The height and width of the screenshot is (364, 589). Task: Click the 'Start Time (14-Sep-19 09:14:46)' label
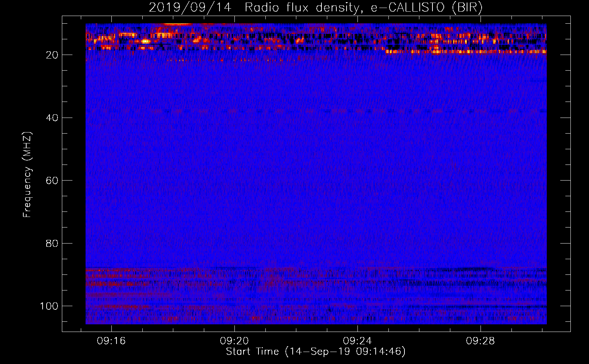(x=316, y=352)
